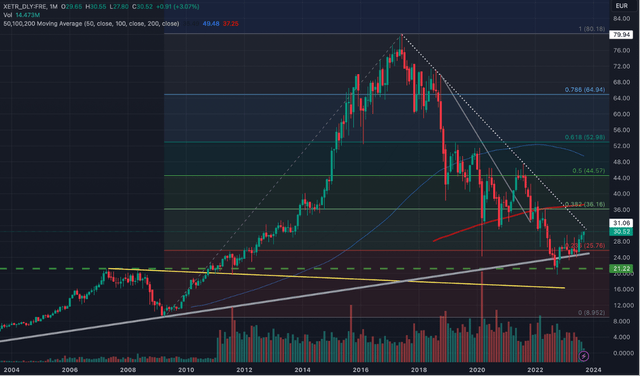Click the red 37.25 moving average value

231,24
